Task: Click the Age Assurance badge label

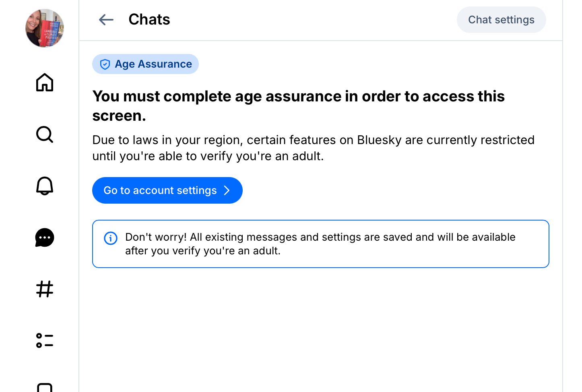Action: (153, 64)
